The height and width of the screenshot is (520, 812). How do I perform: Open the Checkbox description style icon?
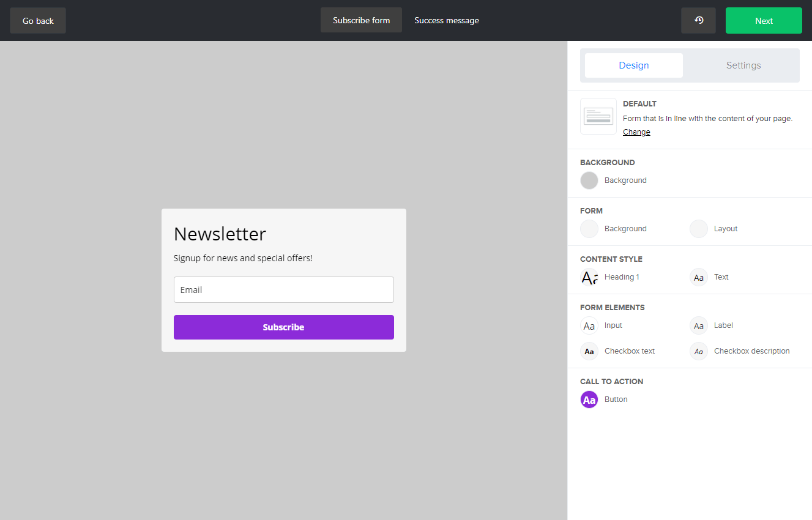click(699, 351)
